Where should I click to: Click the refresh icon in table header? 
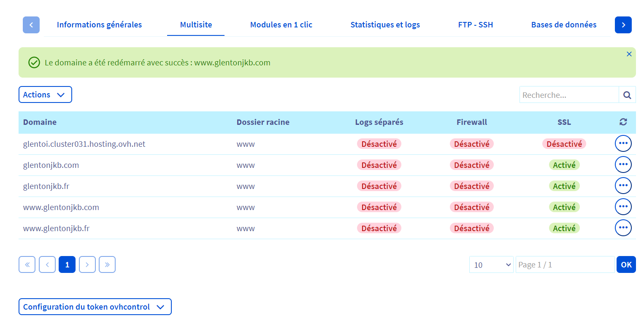point(623,122)
